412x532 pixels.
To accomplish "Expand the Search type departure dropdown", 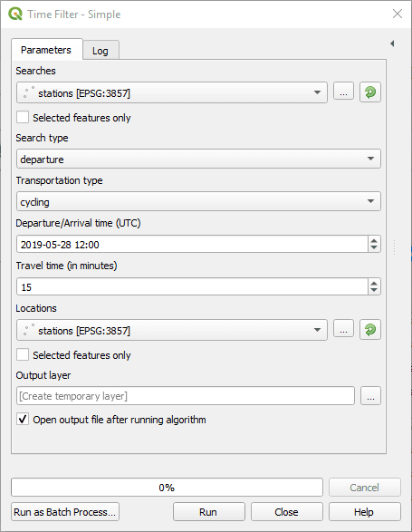I will point(198,159).
